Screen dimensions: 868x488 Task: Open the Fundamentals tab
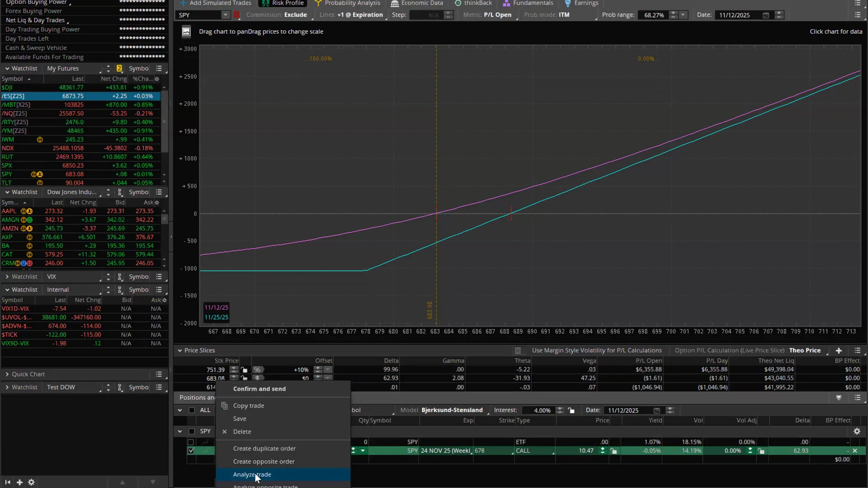point(528,3)
